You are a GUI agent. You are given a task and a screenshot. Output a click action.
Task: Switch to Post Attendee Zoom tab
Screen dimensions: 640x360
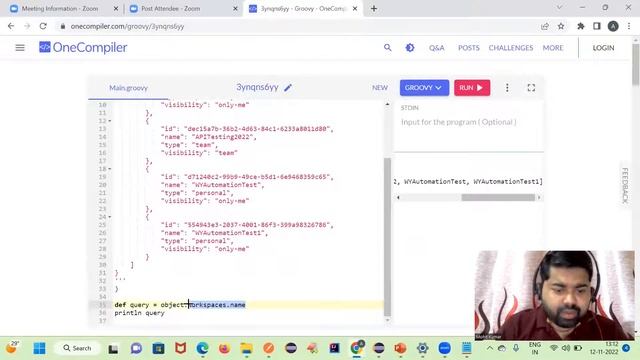171,9
